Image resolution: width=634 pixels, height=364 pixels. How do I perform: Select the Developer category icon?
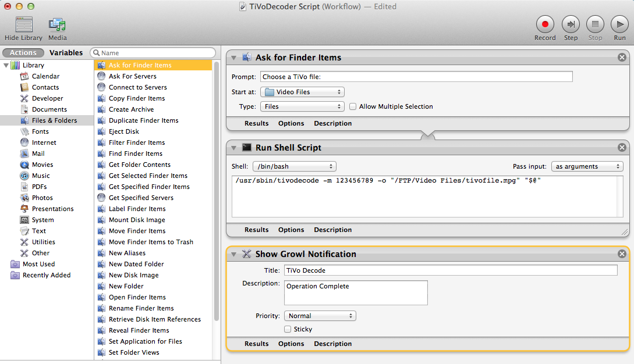click(x=24, y=98)
